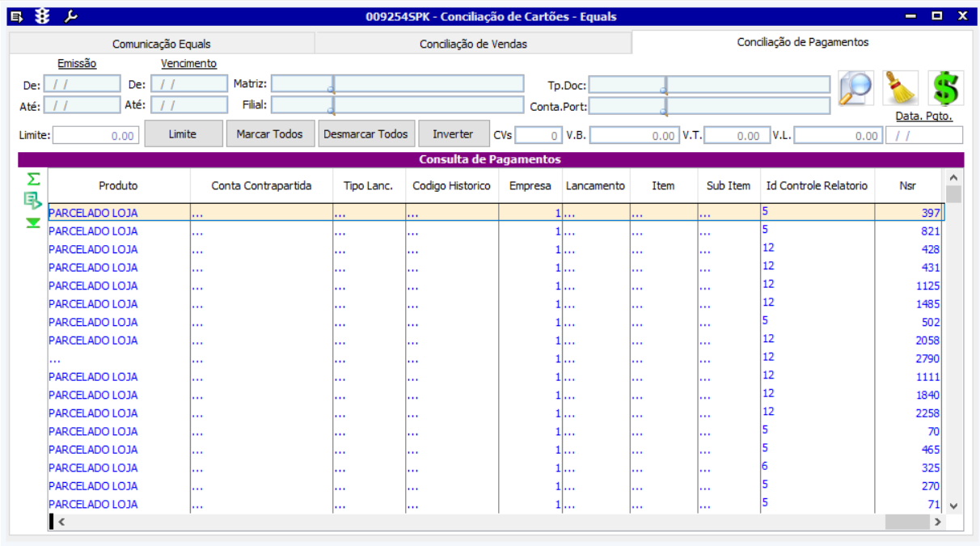Click the wrench settings icon in title bar
Viewport: 980px width, 546px height.
[x=70, y=16]
